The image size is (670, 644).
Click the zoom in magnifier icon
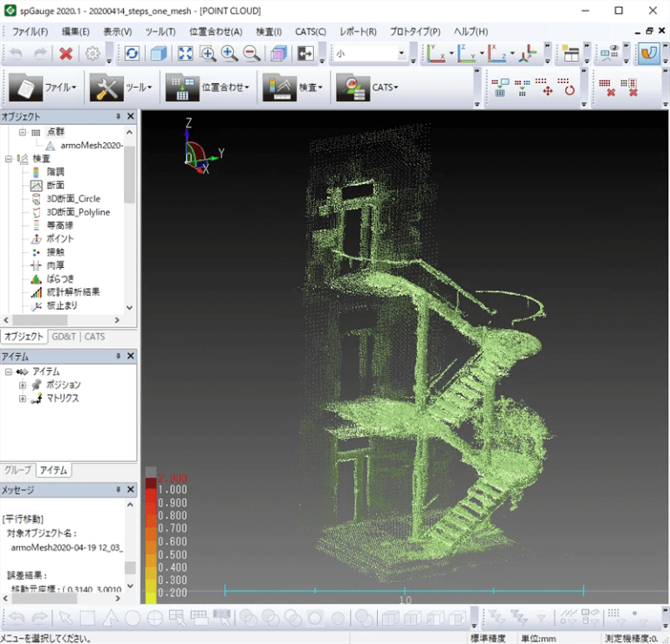pyautogui.click(x=229, y=54)
